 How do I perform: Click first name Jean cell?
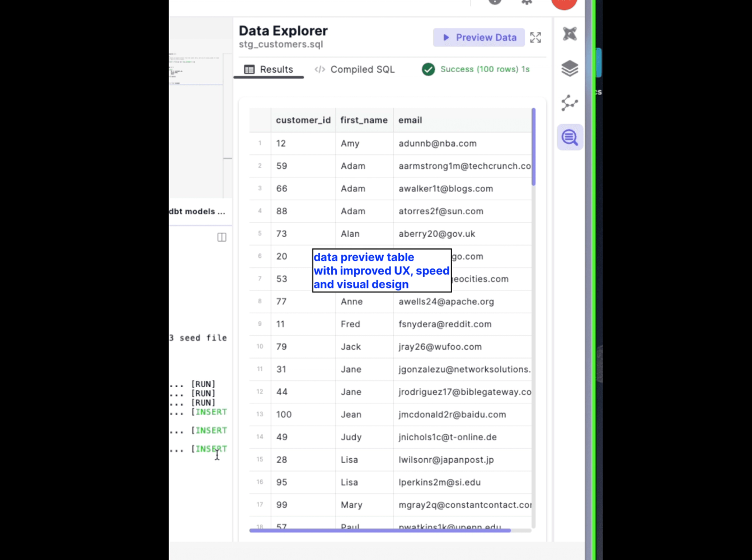tap(364, 415)
